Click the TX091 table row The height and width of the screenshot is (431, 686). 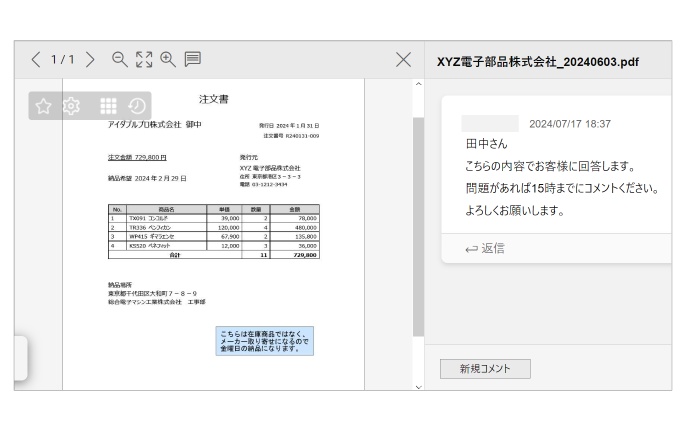[214, 218]
